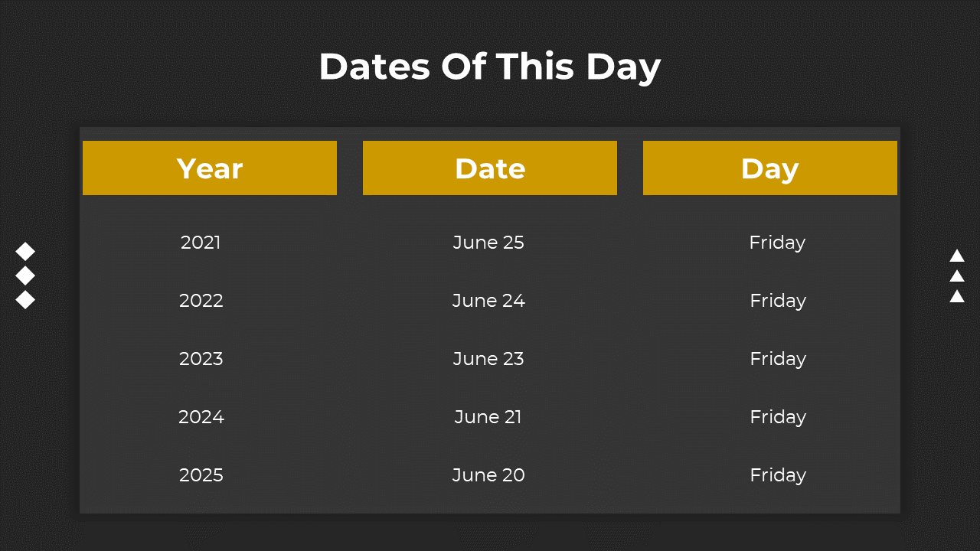Screen dimensions: 980x551
Task: Select the gold Day column header
Action: [x=770, y=168]
